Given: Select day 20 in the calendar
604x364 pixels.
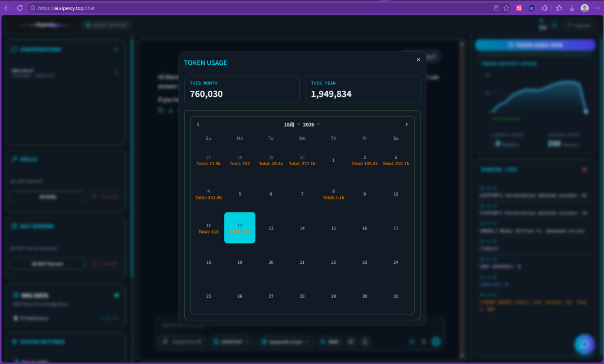Looking at the screenshot, I should tap(271, 263).
